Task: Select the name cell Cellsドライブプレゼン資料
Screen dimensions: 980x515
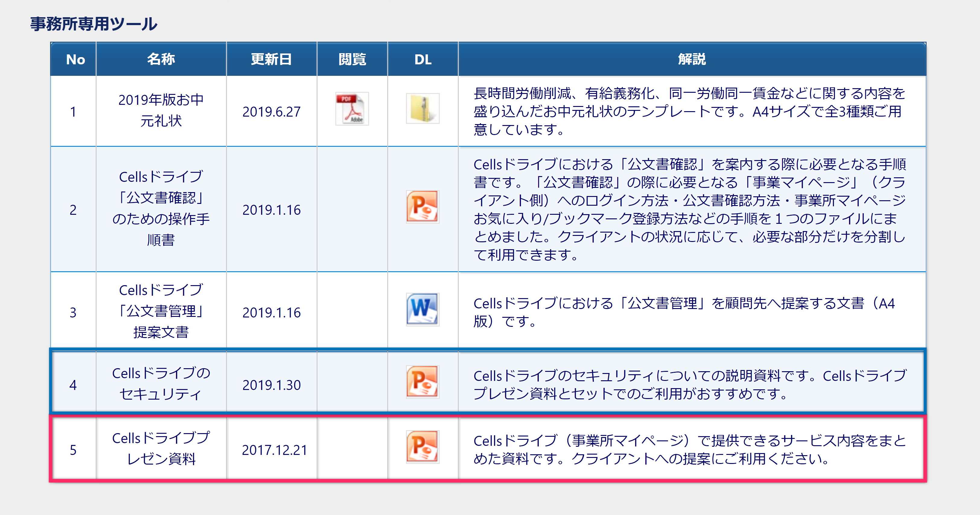Action: pos(161,448)
